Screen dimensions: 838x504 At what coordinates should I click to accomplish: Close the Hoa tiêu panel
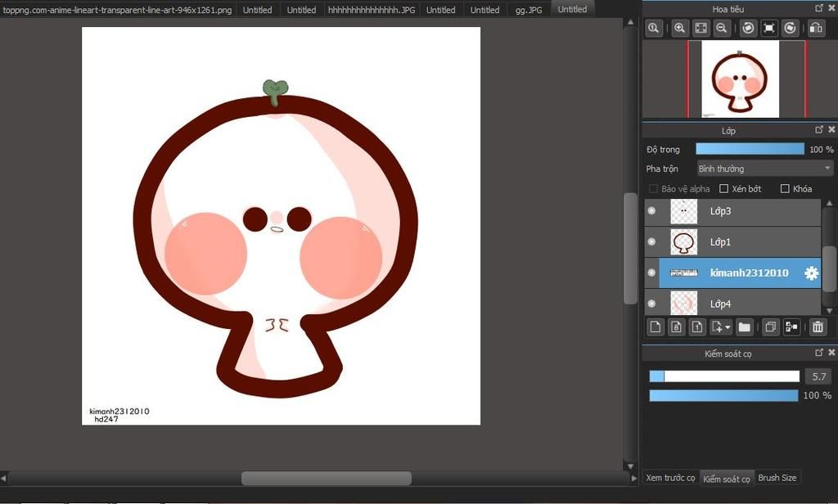point(831,8)
